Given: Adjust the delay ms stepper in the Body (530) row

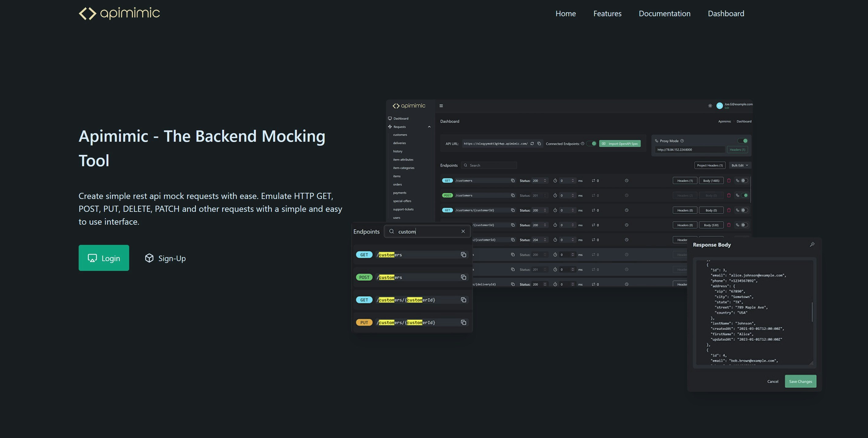Looking at the screenshot, I should coord(573,225).
